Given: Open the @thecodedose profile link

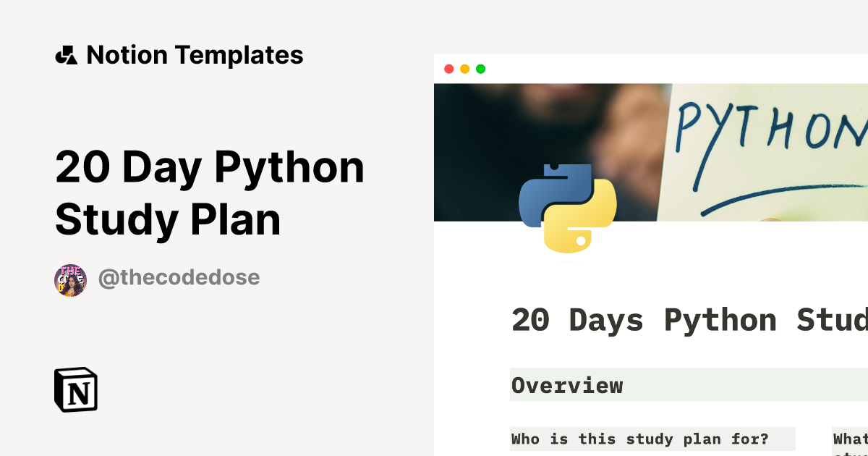Looking at the screenshot, I should (179, 277).
